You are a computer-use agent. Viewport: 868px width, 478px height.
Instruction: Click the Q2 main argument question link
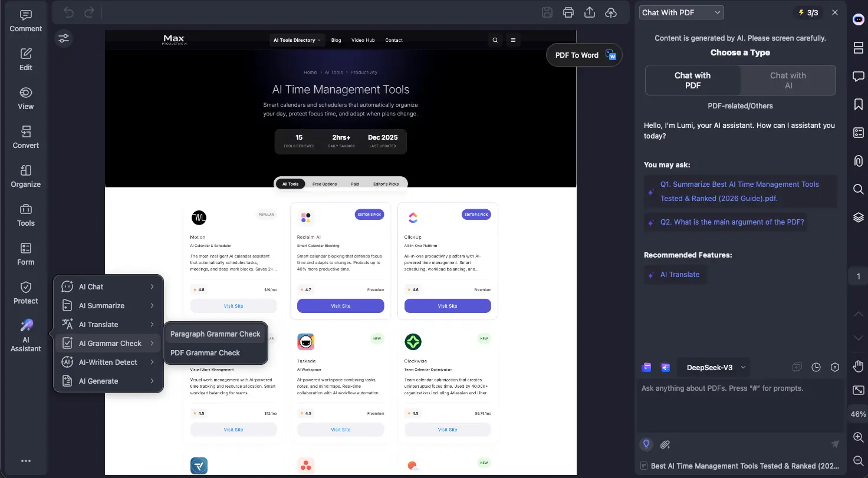[731, 222]
